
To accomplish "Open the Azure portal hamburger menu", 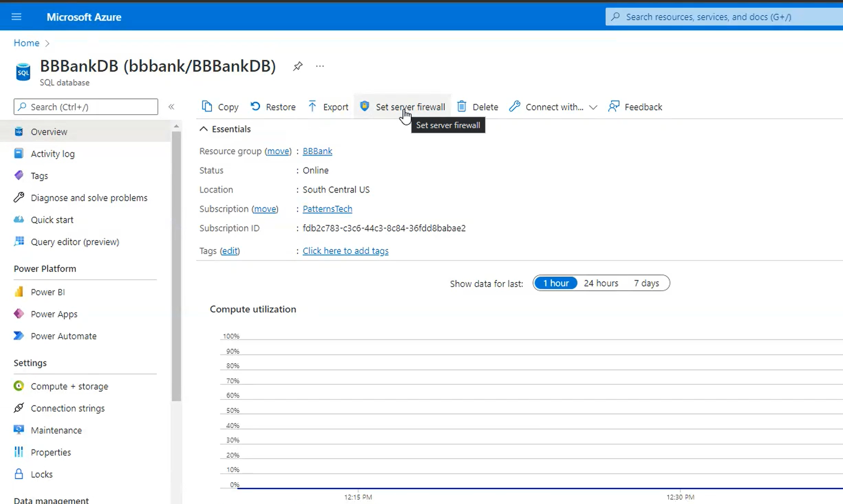I will [x=17, y=17].
